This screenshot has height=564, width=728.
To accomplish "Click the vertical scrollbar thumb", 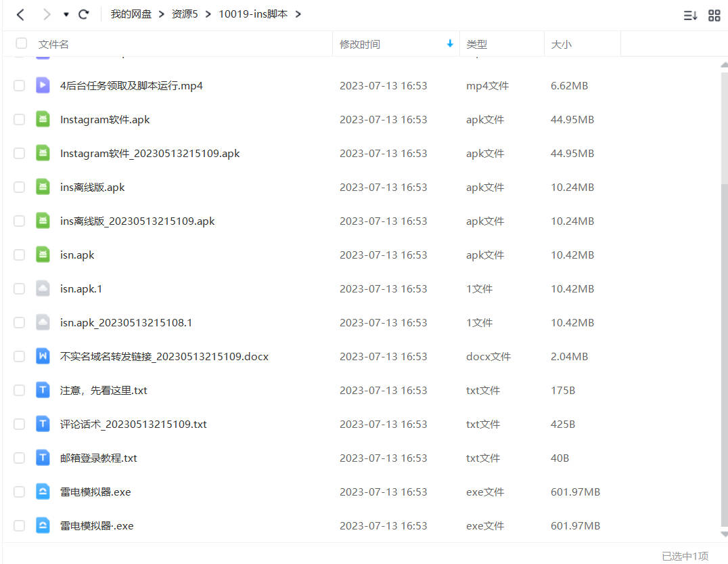I will [x=725, y=355].
